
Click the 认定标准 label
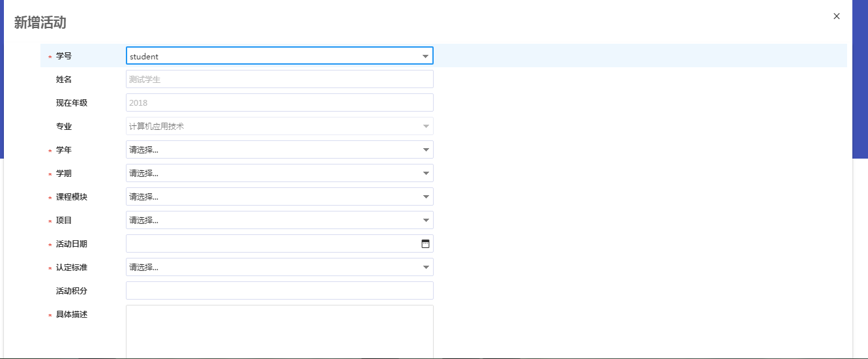point(72,268)
